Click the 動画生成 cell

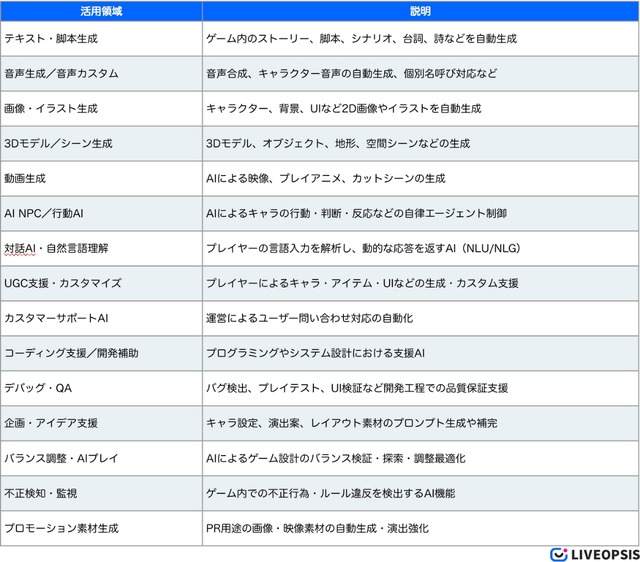click(x=26, y=178)
